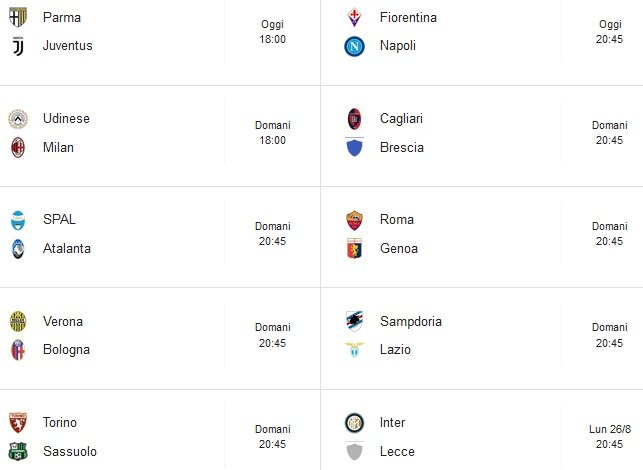
Task: Open the Udinese team link
Action: (x=66, y=118)
